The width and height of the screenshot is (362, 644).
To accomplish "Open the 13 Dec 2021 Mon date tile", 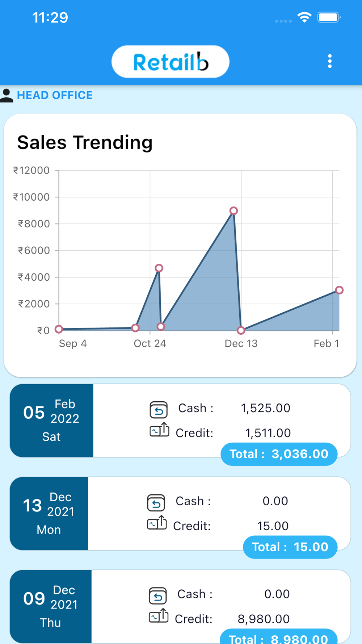I will pos(49,514).
